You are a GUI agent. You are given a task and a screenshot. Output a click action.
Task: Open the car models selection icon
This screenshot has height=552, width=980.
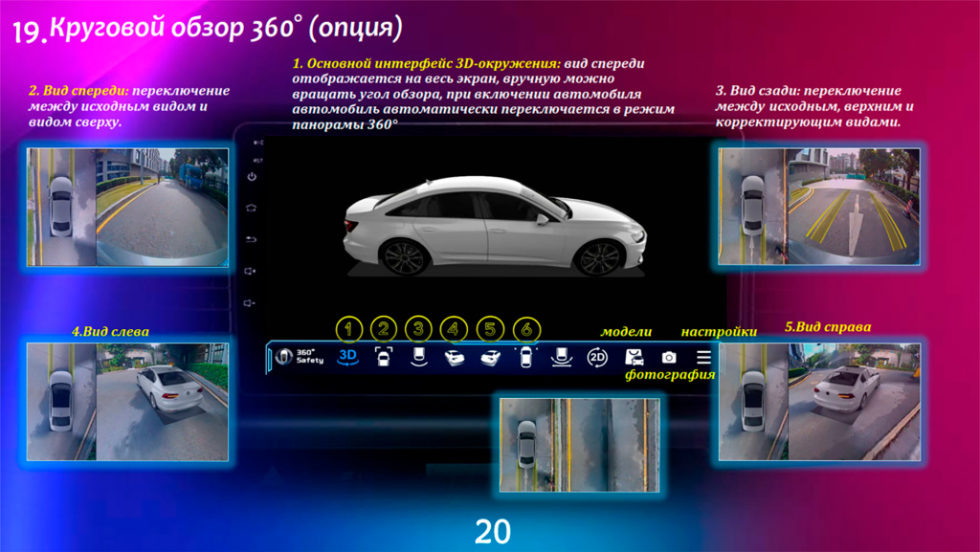click(634, 357)
